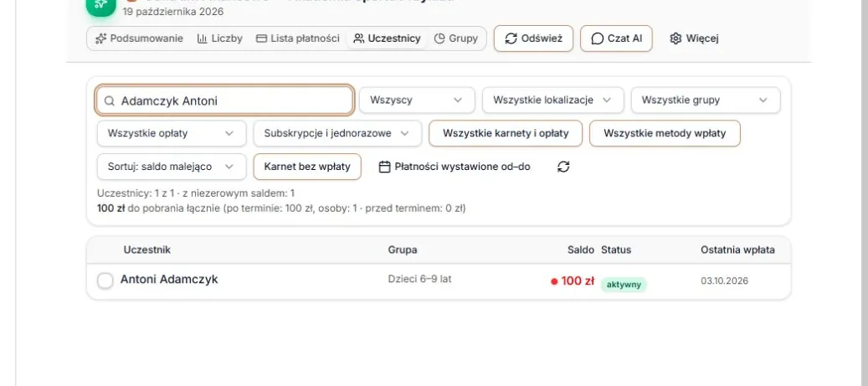Click the 19 października 2026 date text
Screen dimensions: 868x386
(x=173, y=12)
